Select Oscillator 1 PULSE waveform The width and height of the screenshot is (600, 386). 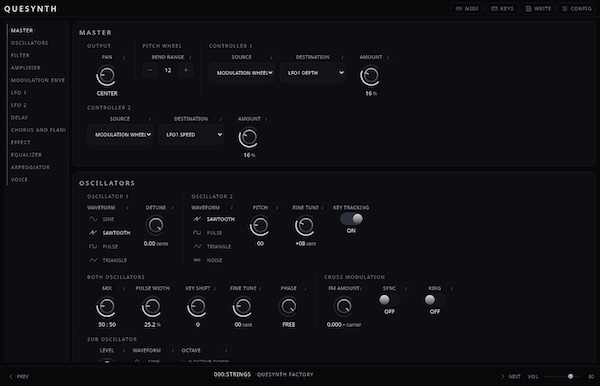click(103, 246)
